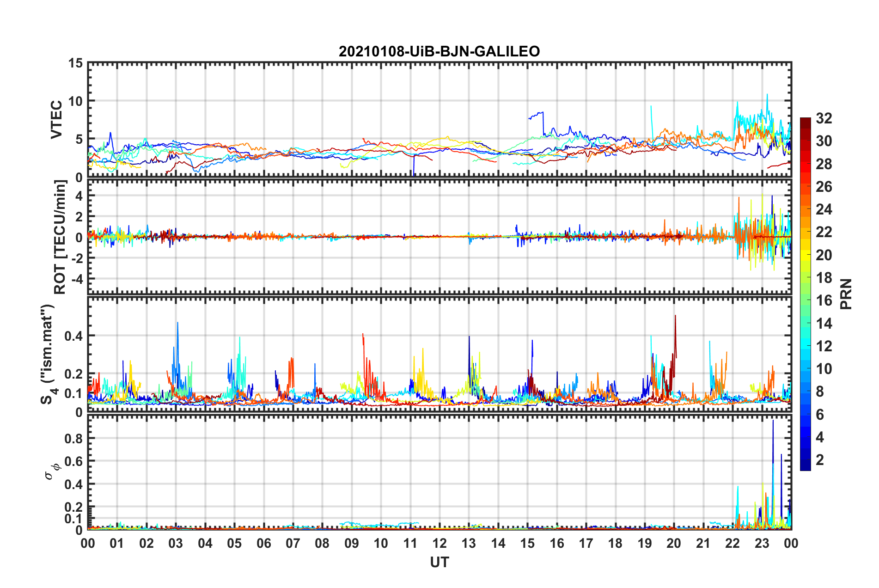Click the S4 ("ism.mat") axis label

48,354
